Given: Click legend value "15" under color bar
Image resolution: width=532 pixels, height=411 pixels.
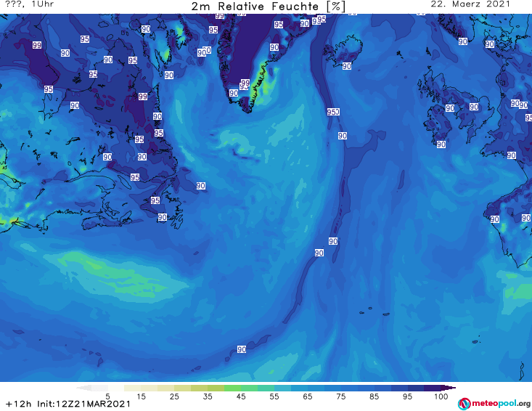Looking at the screenshot, I should [x=141, y=396].
